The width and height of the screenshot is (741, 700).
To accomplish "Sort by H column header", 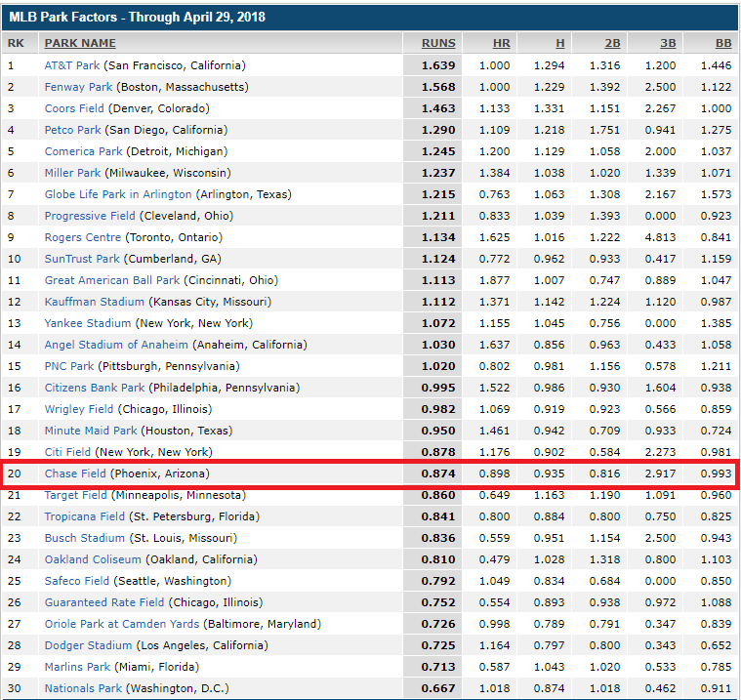I will [560, 43].
